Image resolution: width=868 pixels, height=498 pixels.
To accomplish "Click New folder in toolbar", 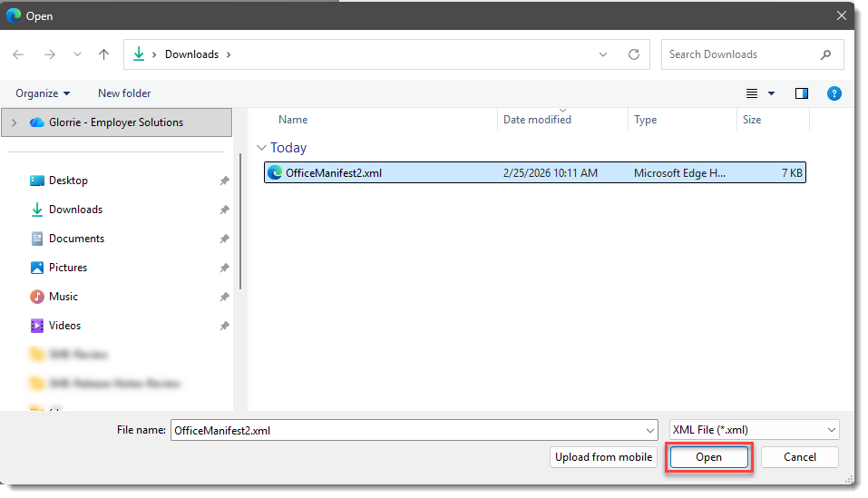I will tap(124, 93).
